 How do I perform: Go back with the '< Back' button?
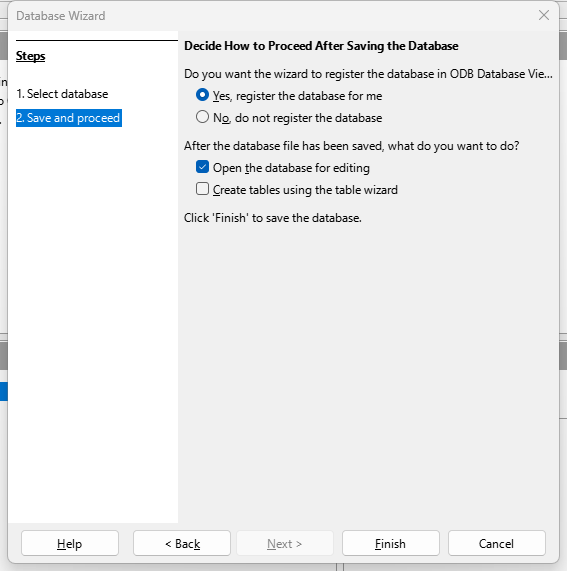click(182, 543)
